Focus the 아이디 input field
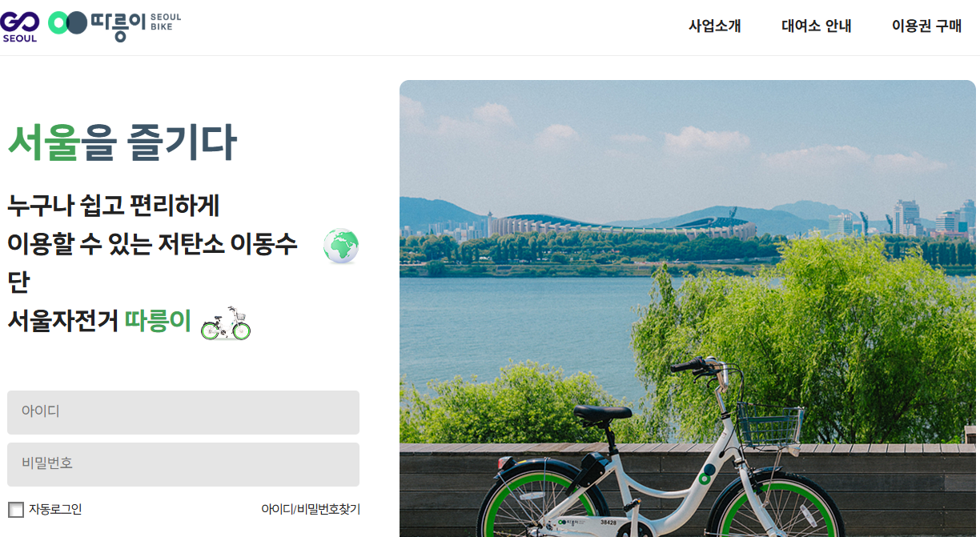This screenshot has height=537, width=980. pyautogui.click(x=183, y=412)
